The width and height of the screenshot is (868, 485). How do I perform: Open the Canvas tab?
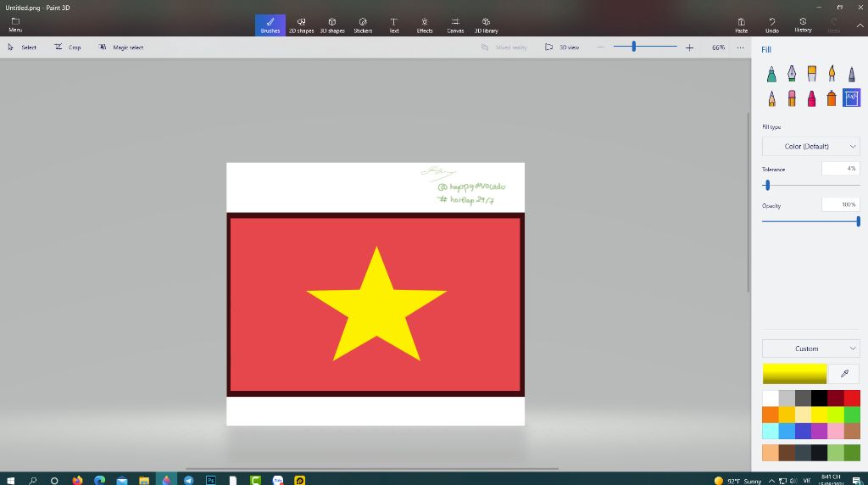pos(455,25)
